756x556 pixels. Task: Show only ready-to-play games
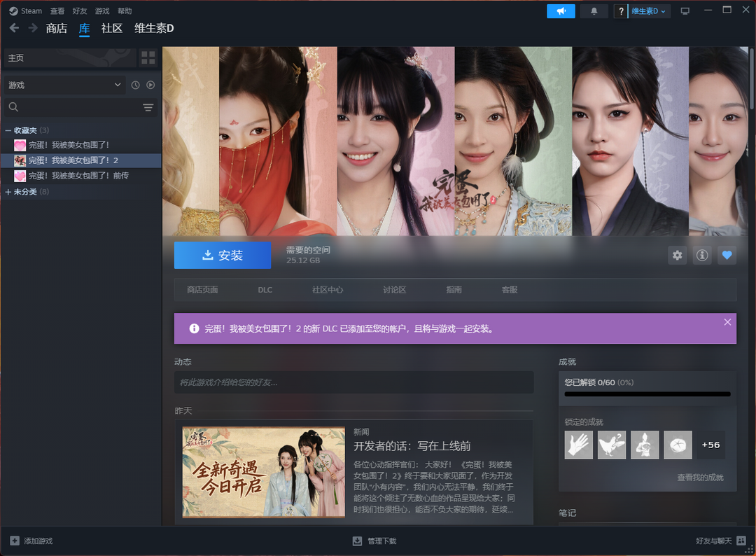point(150,85)
